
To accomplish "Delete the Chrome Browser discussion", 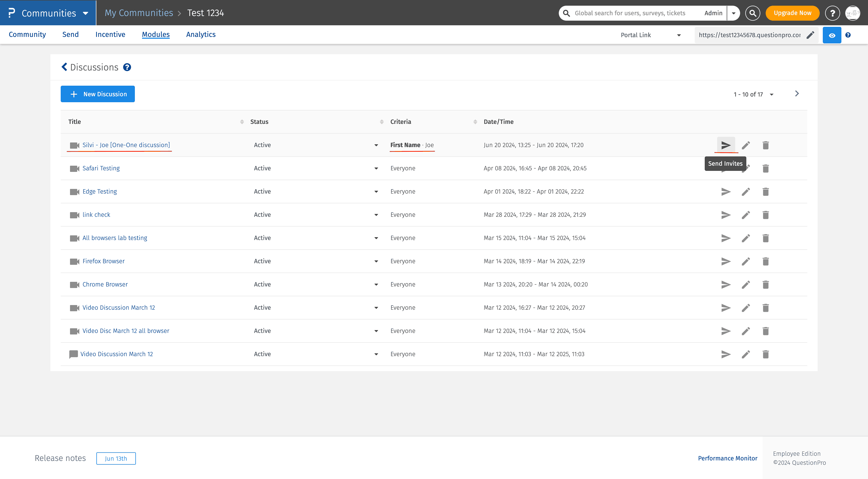I will (765, 284).
